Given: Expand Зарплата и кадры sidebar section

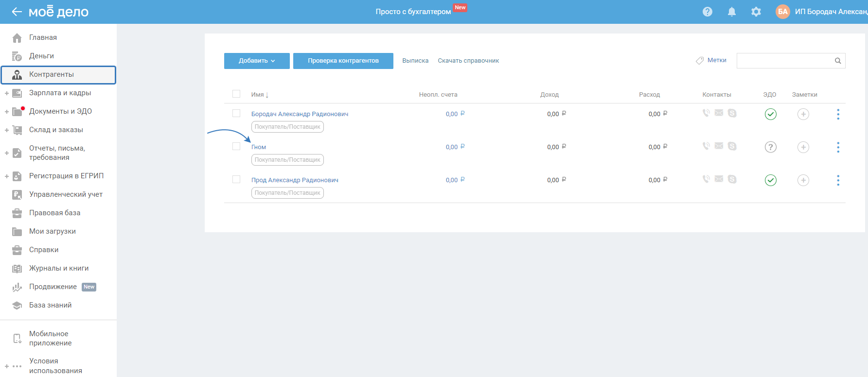Looking at the screenshot, I should (x=7, y=93).
